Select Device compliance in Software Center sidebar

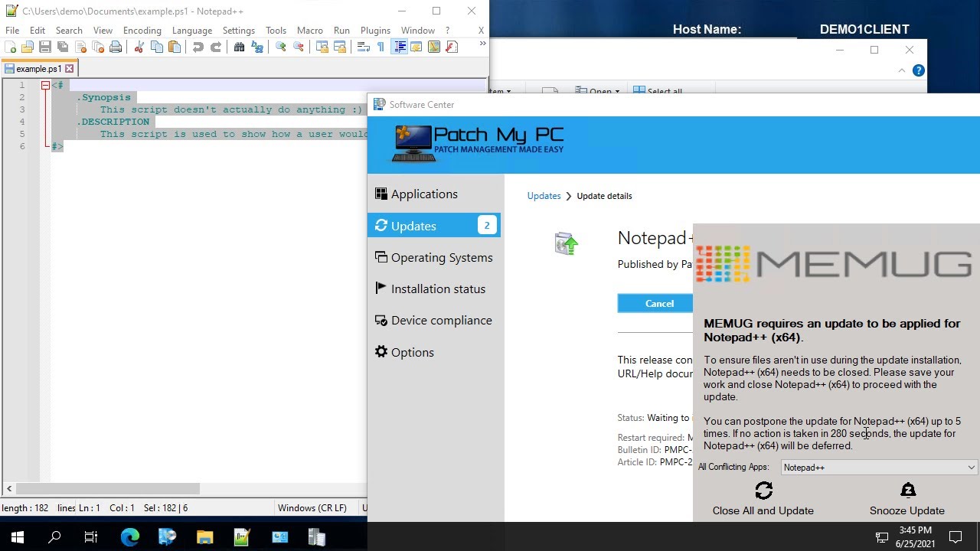433,320
